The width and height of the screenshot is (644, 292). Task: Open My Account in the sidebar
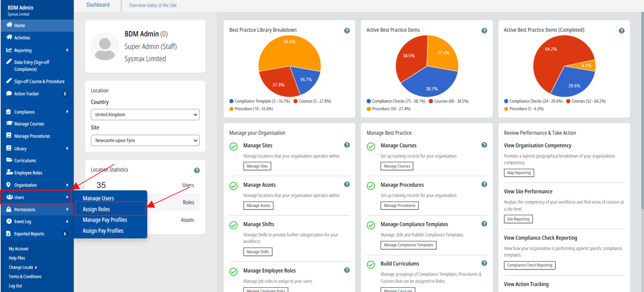click(x=18, y=249)
